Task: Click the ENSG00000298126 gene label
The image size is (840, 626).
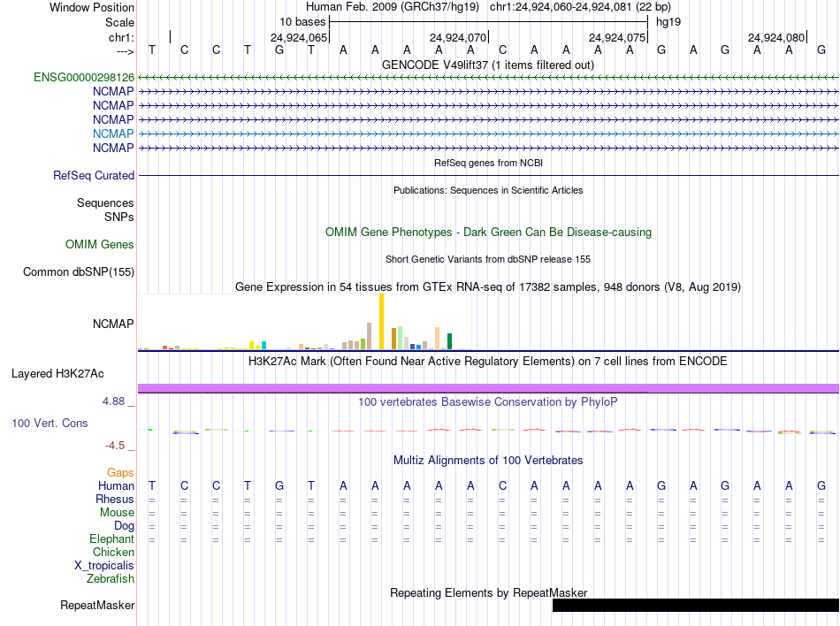Action: tap(84, 78)
